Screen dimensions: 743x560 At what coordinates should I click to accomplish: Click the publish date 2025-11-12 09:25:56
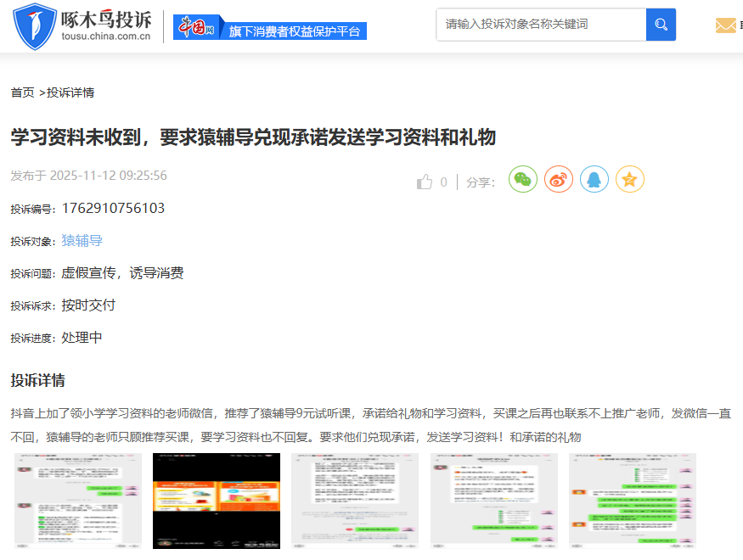[x=109, y=176]
